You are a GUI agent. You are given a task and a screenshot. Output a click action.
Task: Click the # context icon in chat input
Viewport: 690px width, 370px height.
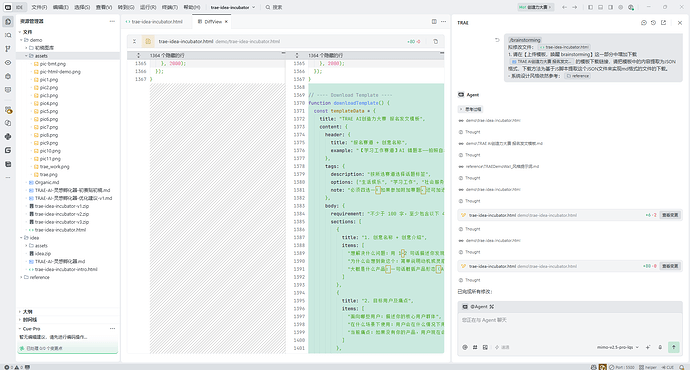point(475,347)
